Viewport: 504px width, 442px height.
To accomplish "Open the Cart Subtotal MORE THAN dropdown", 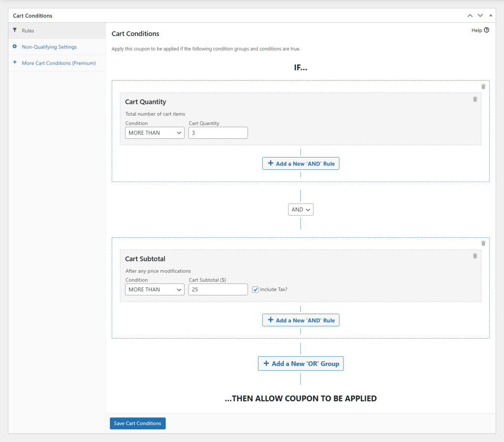I will pyautogui.click(x=155, y=289).
